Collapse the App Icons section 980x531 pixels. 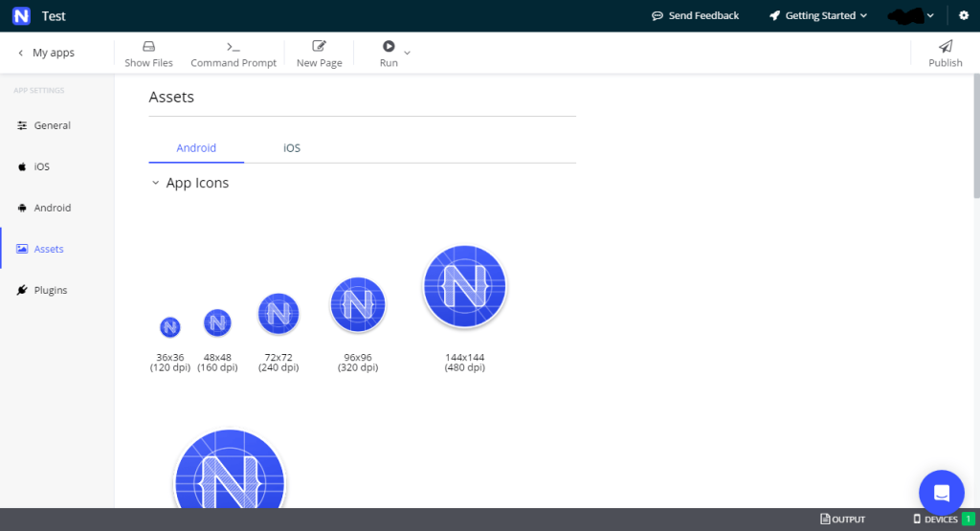point(156,183)
